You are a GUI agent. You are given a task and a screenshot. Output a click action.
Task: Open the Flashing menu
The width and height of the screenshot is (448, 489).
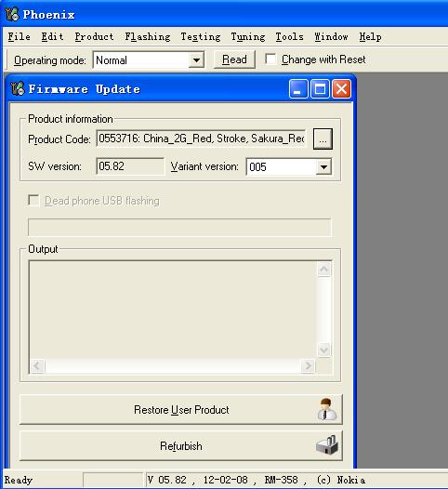[x=148, y=37]
